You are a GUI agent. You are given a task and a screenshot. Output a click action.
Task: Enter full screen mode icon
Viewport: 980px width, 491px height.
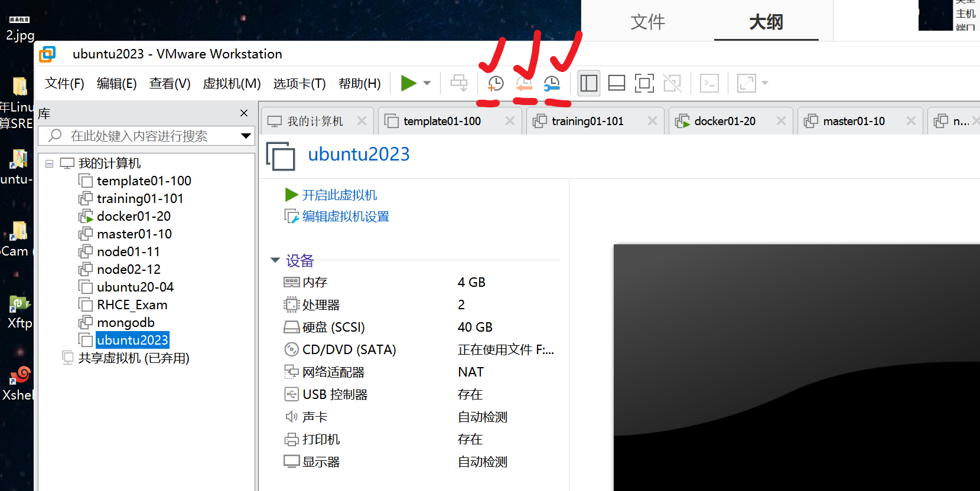[x=644, y=83]
